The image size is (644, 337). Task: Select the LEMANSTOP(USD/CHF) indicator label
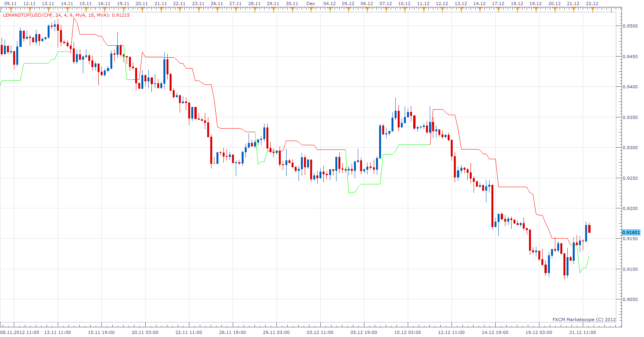(x=66, y=15)
